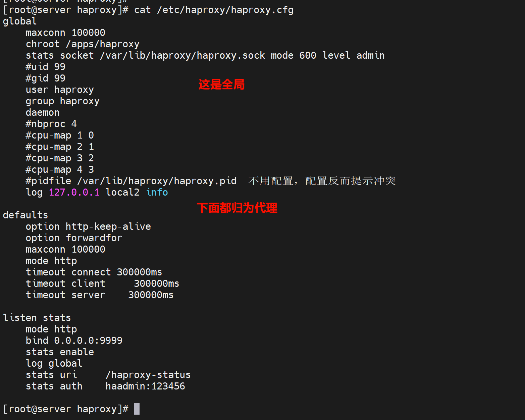Click the red "下面都归为代理" annotation

[x=237, y=208]
